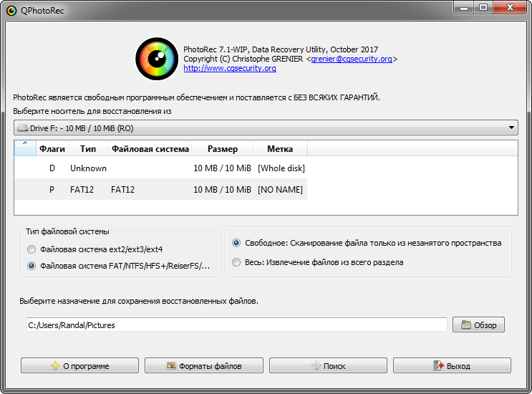Click FAT12 in the file system column
Viewport: 532px width, 394px height.
[123, 189]
